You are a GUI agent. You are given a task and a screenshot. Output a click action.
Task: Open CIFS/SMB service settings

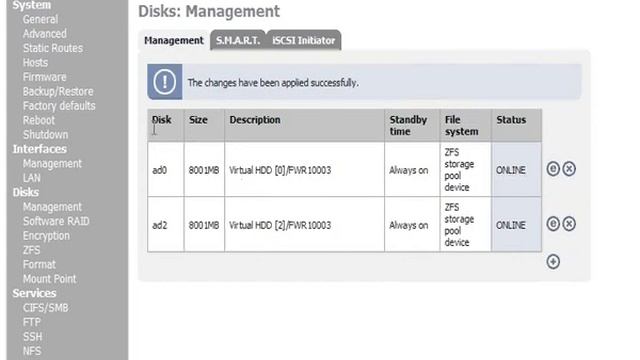click(45, 308)
